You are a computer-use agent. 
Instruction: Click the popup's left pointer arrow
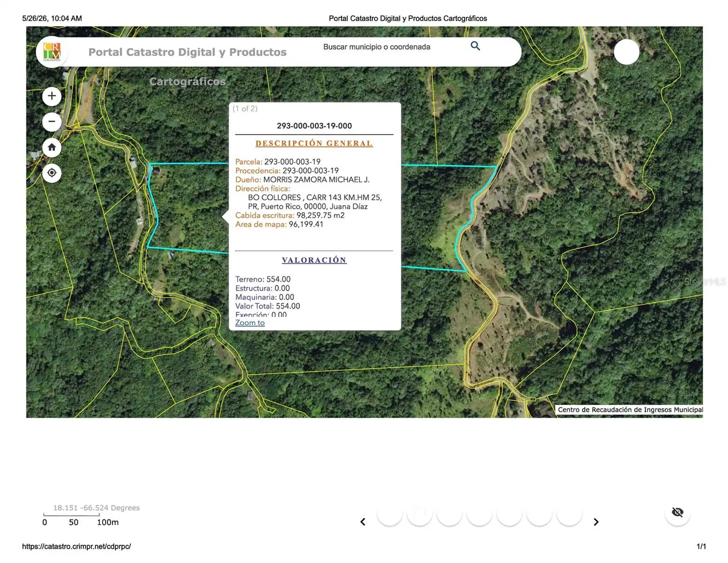click(x=225, y=216)
